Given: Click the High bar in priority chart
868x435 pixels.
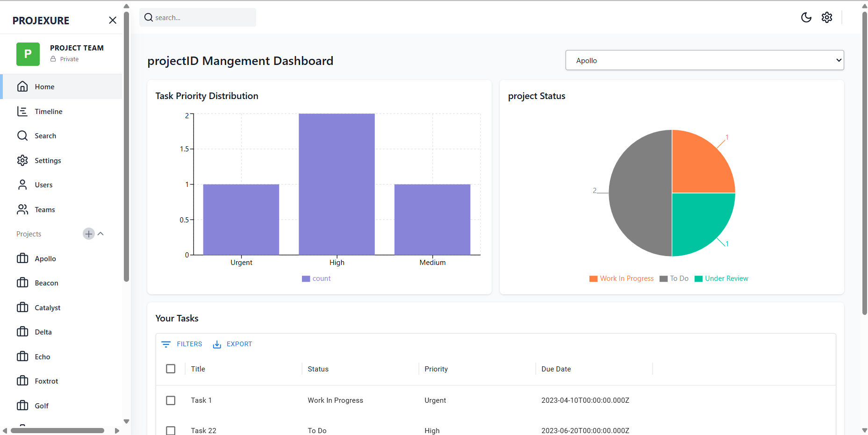Looking at the screenshot, I should tap(337, 184).
